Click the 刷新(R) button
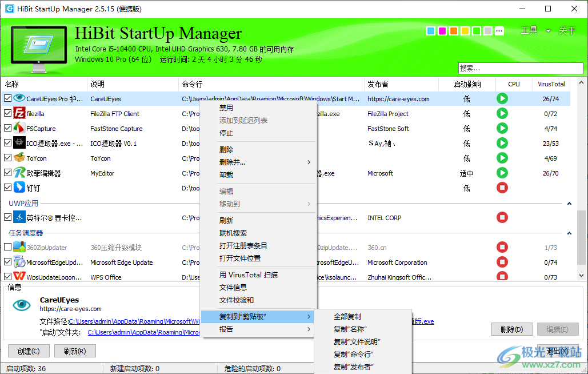Image resolution: width=588 pixels, height=374 pixels. tap(75, 351)
